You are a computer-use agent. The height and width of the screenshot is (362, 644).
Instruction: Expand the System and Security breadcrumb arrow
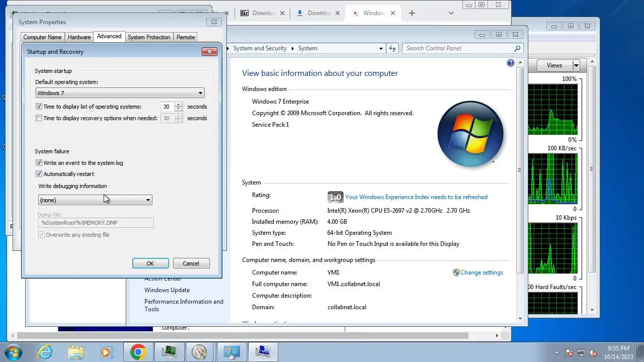point(292,48)
